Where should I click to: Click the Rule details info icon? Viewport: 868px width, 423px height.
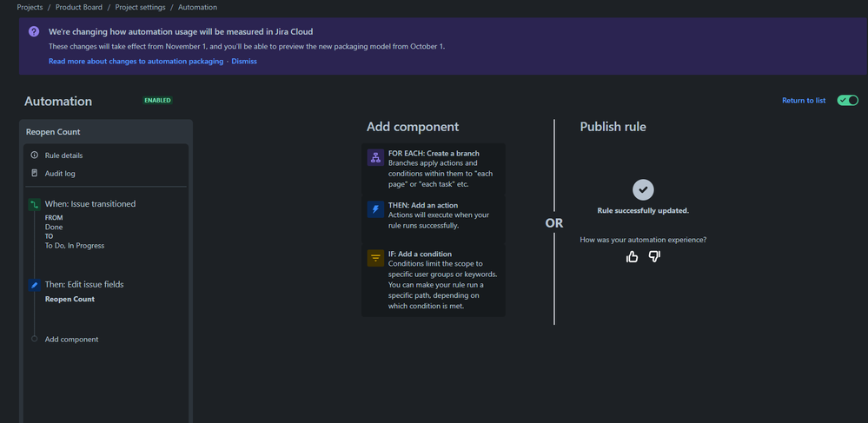[35, 155]
